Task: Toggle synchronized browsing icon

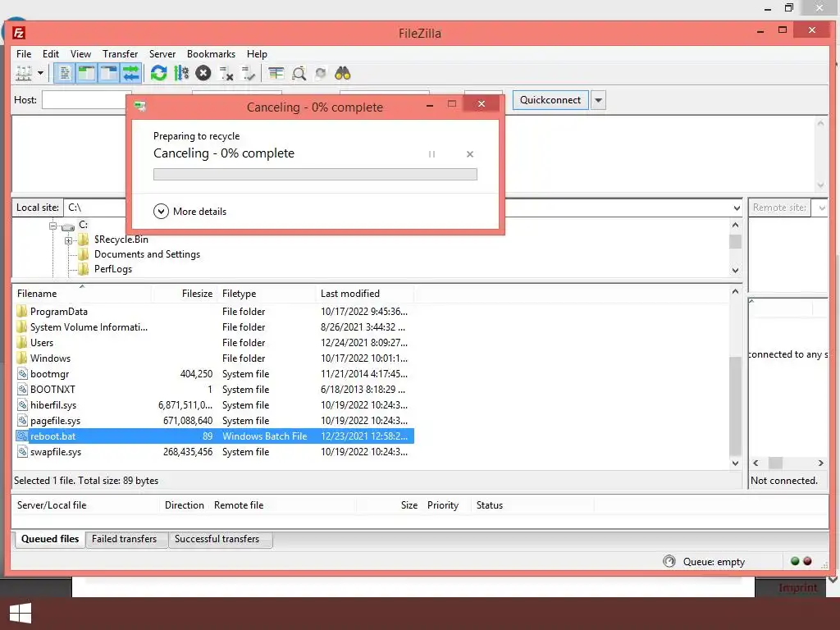Action: 321,73
